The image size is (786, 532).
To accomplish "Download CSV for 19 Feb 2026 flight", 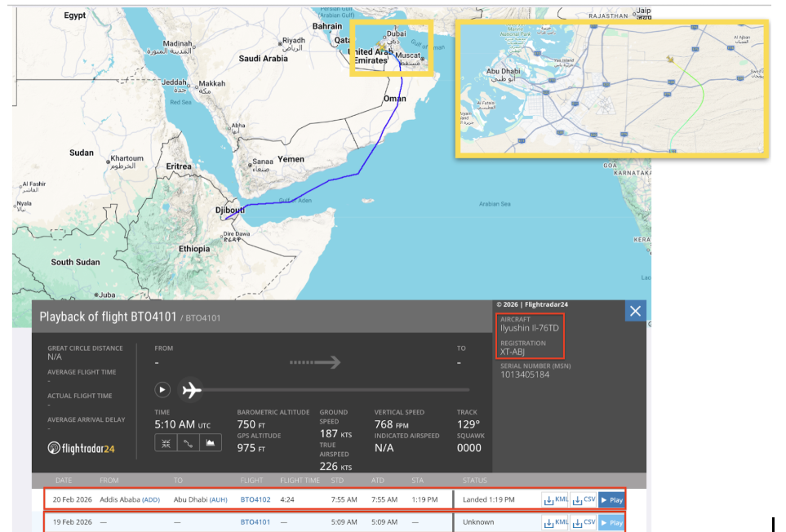I will coord(584,522).
